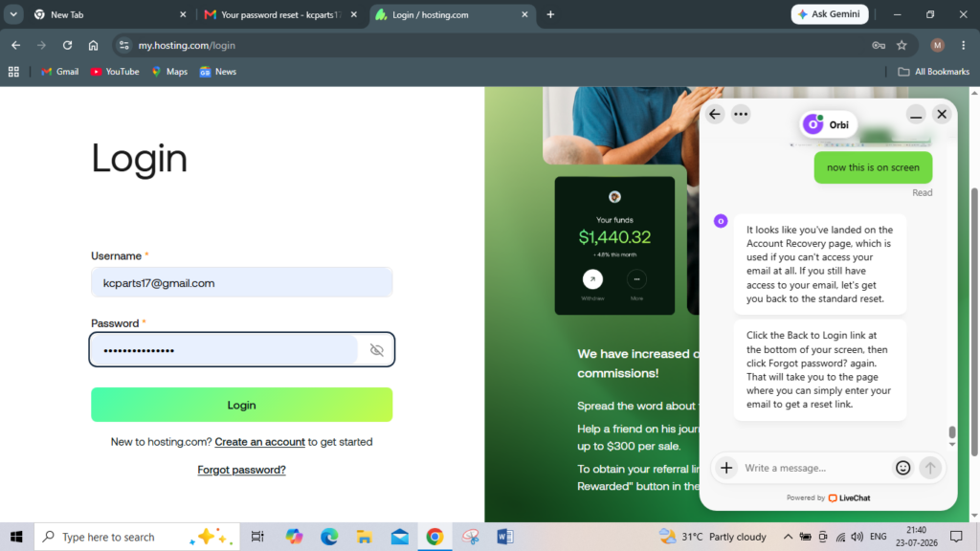The width and height of the screenshot is (980, 551).
Task: Open the tab search dropdown arrow
Action: click(13, 14)
